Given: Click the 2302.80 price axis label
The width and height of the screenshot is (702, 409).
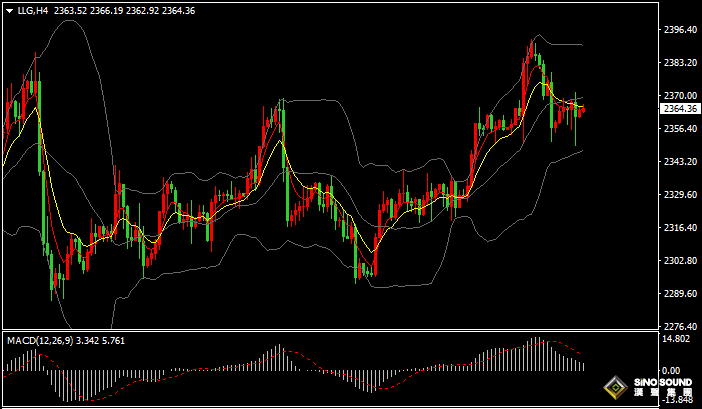Looking at the screenshot, I should 680,261.
